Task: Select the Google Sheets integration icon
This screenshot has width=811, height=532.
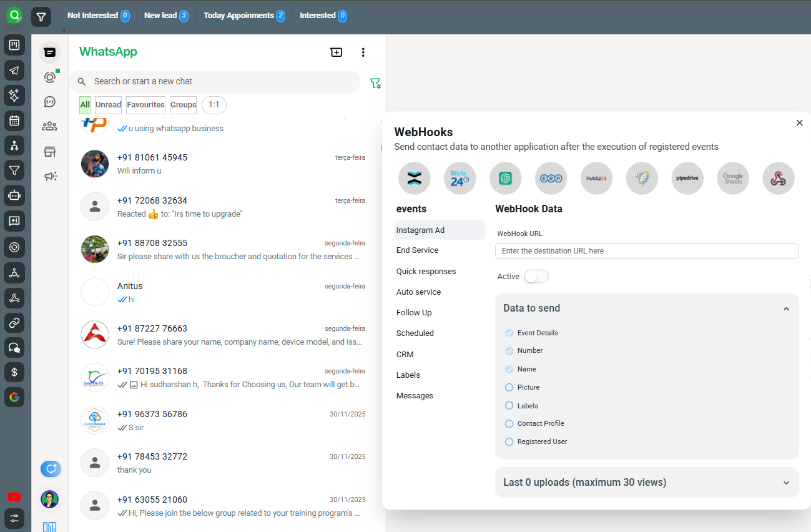Action: click(733, 178)
